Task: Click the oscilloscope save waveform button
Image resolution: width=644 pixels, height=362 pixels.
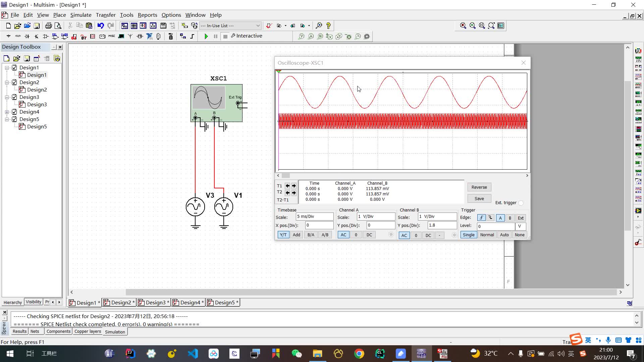Action: tap(479, 198)
